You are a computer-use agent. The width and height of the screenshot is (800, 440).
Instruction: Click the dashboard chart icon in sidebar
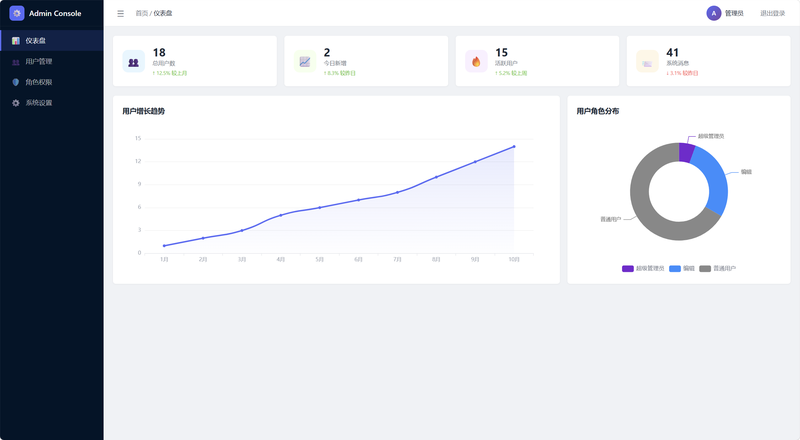click(x=16, y=41)
